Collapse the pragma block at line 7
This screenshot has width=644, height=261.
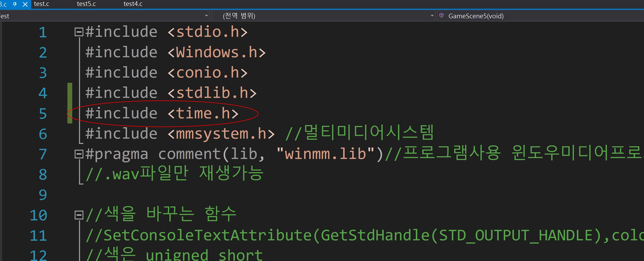click(x=79, y=154)
